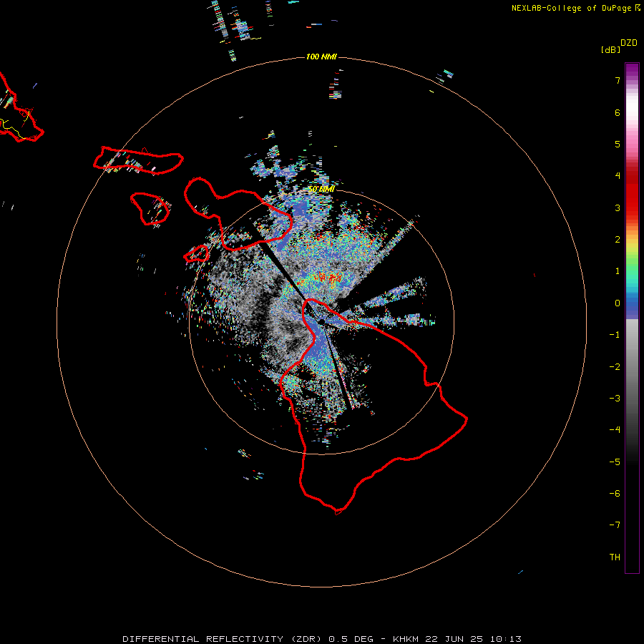
Task: Click the -5 value on the color scale
Action: 615,462
